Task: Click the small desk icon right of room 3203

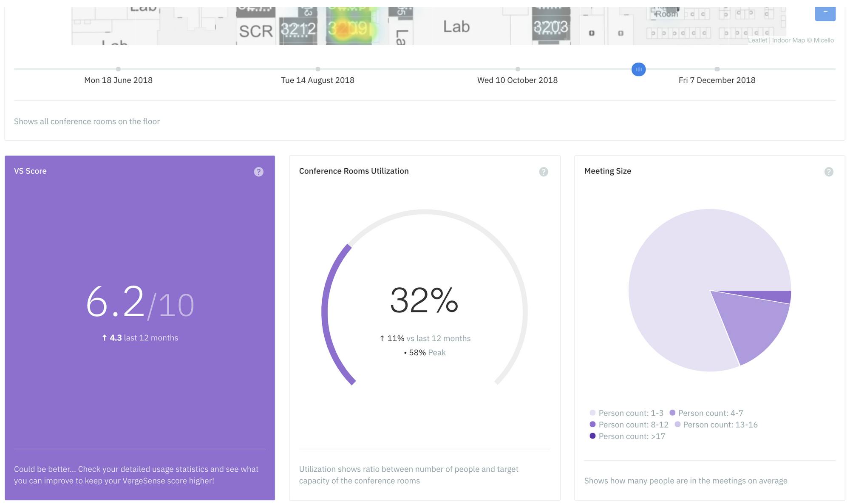Action: tap(591, 33)
